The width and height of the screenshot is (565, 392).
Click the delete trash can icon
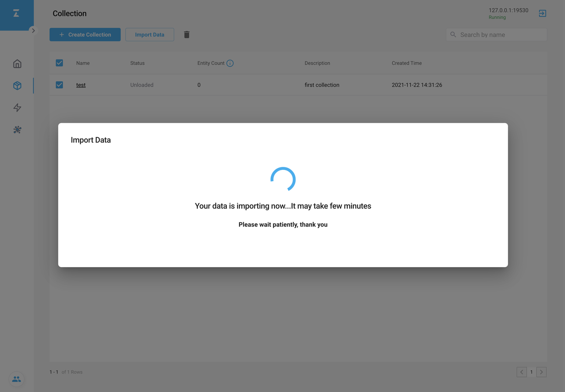[187, 34]
